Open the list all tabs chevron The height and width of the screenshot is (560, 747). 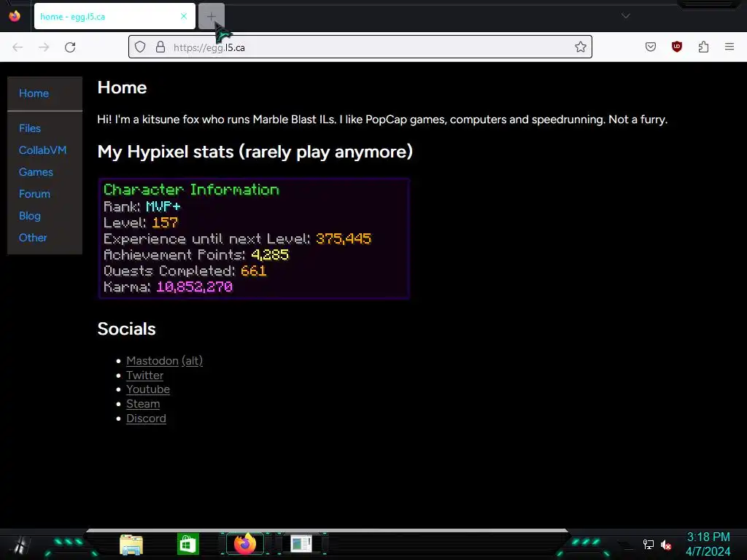tap(625, 16)
